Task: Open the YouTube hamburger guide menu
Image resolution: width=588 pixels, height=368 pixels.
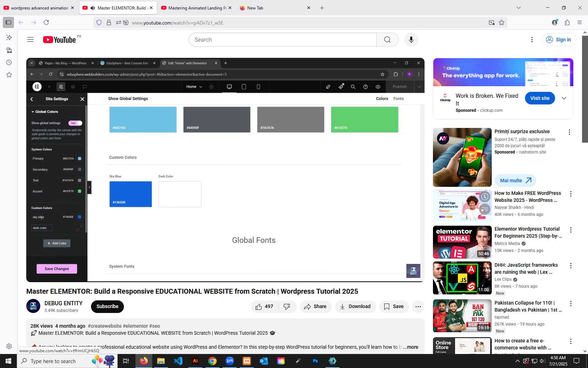Action: tap(30, 40)
